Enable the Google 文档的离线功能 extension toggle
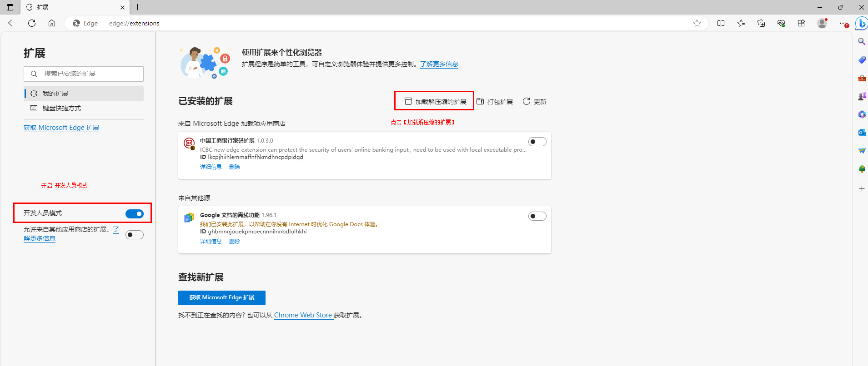 [x=537, y=216]
